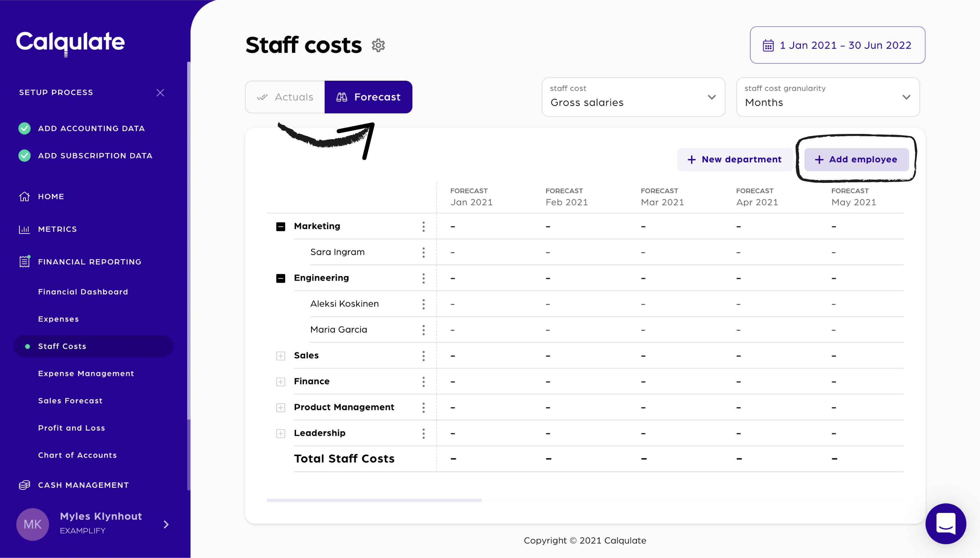
Task: Click the Home icon in sidebar
Action: tap(24, 196)
